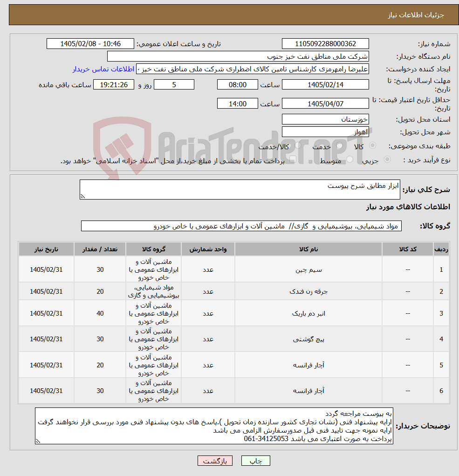This screenshot has width=459, height=476.
Task: Click the delivery province خوزستان field
Action: click(325, 119)
